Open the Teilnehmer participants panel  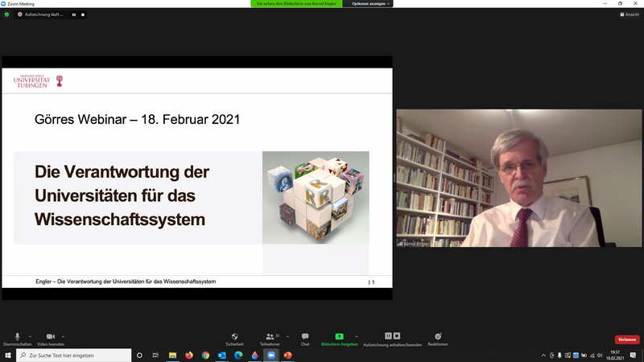click(269, 338)
